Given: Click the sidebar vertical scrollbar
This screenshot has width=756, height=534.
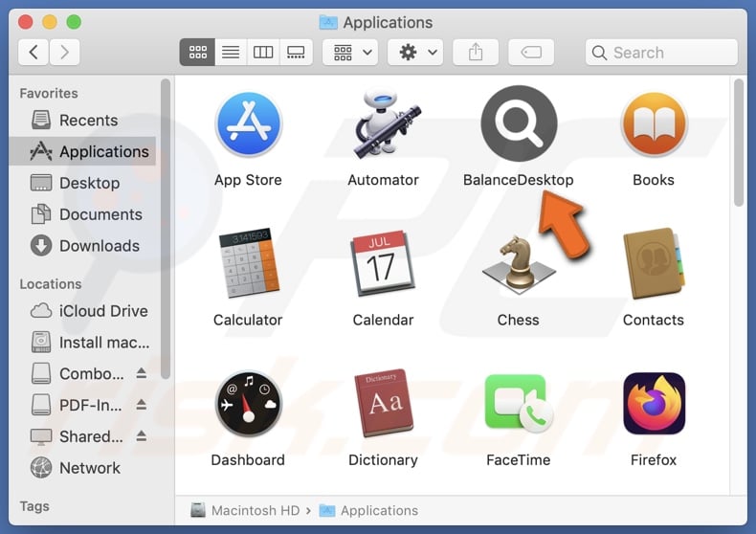Looking at the screenshot, I should tap(166, 230).
